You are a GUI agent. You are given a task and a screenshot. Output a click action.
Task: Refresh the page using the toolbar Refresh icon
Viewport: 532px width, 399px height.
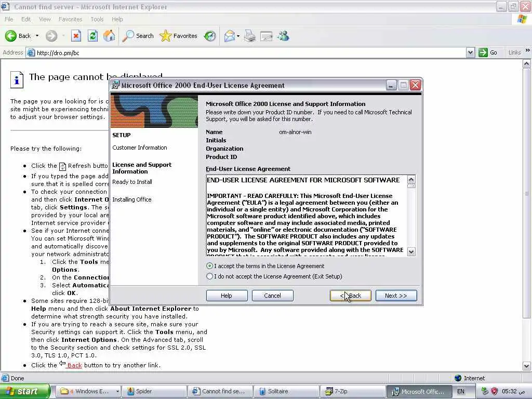92,36
